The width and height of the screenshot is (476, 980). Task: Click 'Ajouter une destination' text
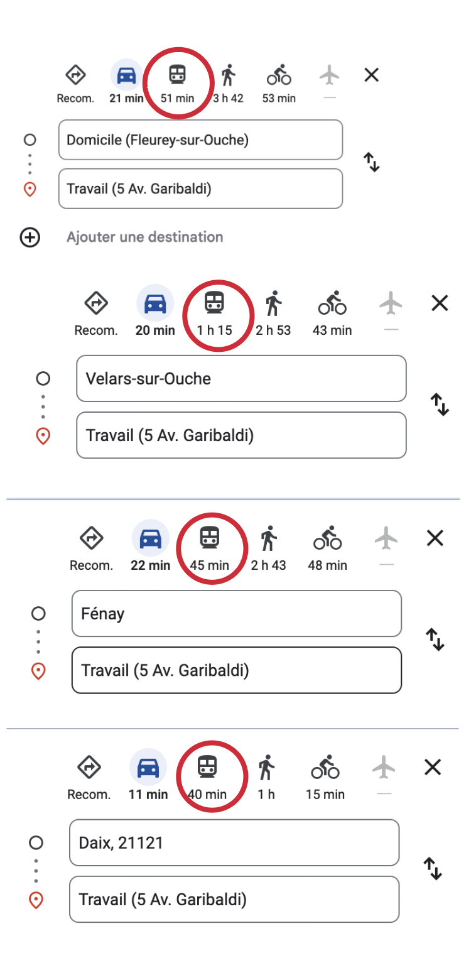(144, 237)
